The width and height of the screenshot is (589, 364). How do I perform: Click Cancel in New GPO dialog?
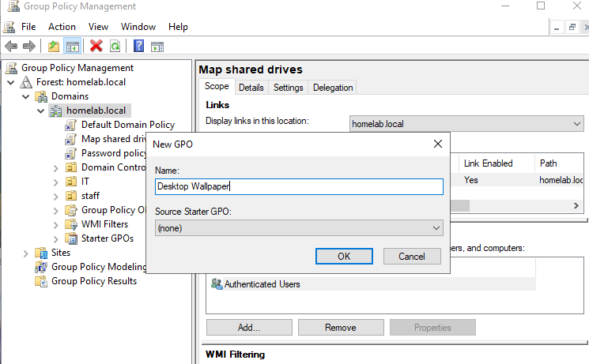click(x=412, y=257)
